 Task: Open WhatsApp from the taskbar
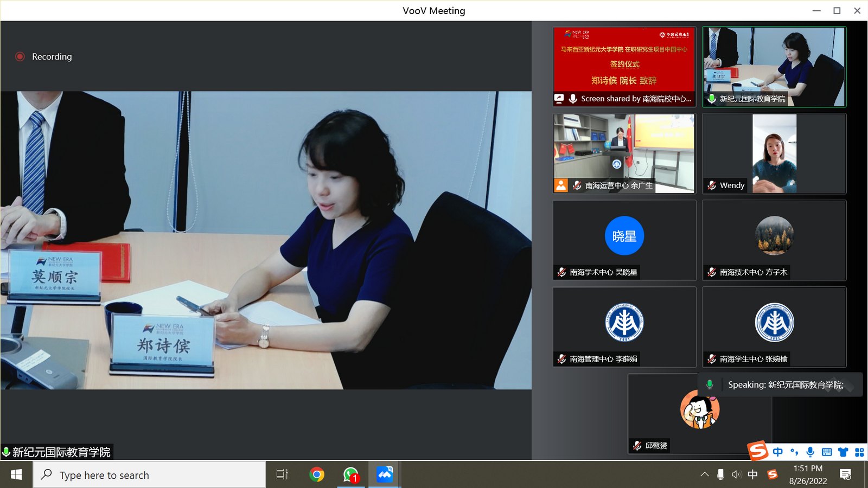tap(351, 475)
